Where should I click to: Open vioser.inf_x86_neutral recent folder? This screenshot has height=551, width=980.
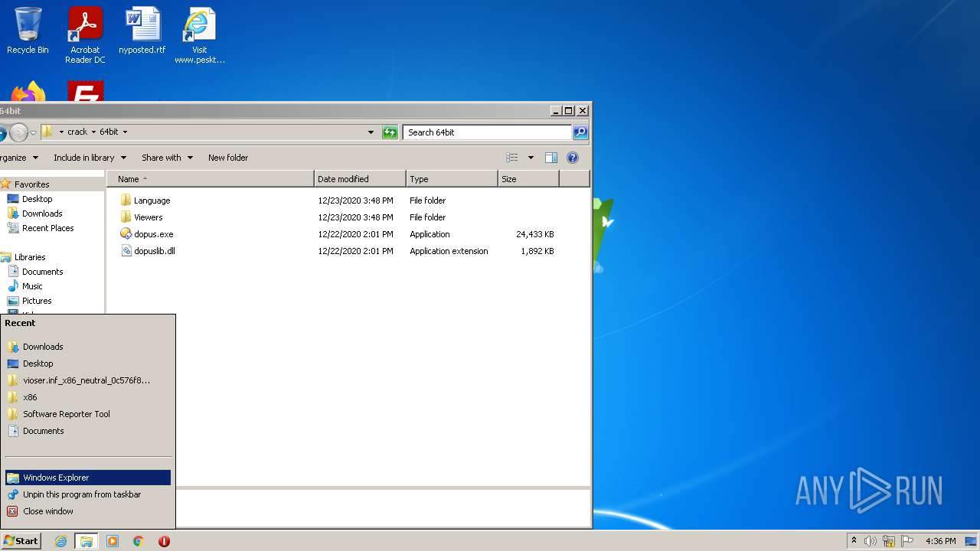[x=88, y=380]
